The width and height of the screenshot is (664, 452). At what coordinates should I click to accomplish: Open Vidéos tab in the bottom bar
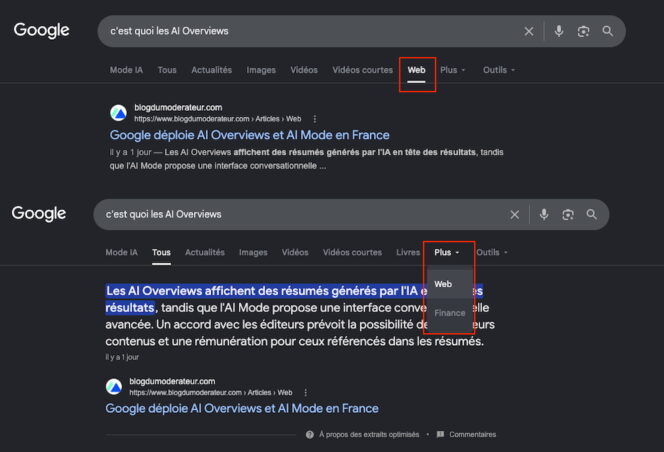pos(295,252)
